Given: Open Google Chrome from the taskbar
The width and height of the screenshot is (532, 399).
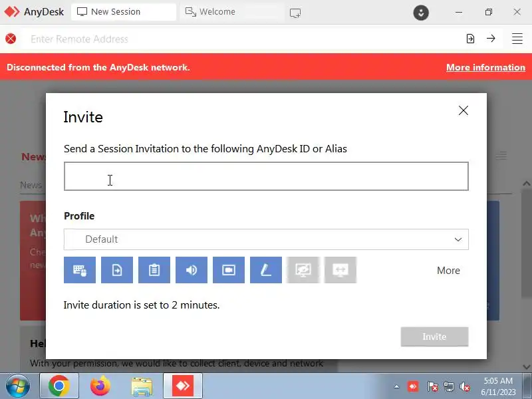Looking at the screenshot, I should (x=59, y=386).
